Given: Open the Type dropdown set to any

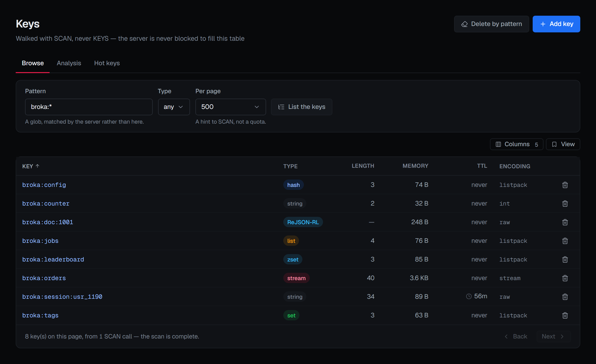Looking at the screenshot, I should 174,107.
